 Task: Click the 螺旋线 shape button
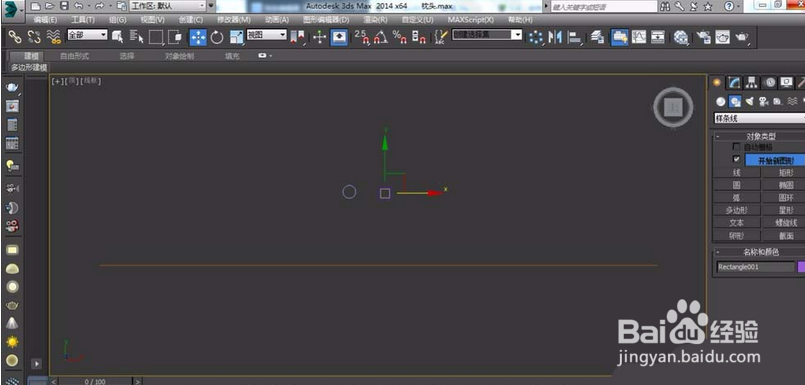point(784,223)
